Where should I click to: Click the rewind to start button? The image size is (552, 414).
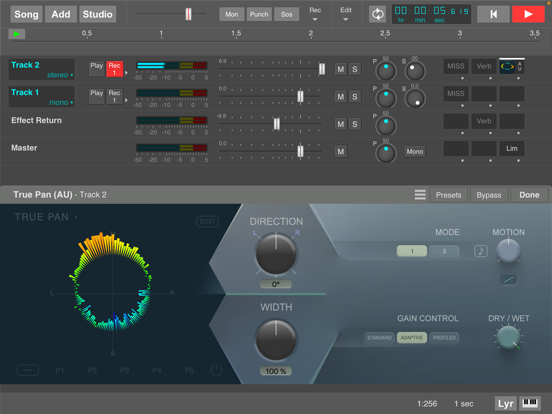coord(493,14)
